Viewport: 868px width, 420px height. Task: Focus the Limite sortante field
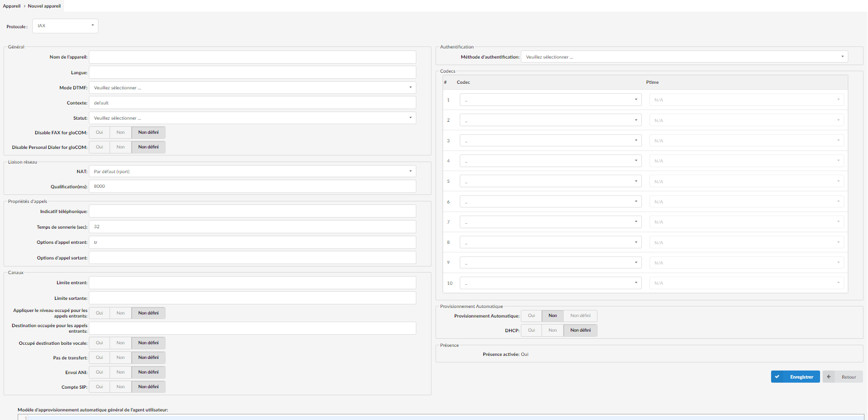[x=252, y=298]
